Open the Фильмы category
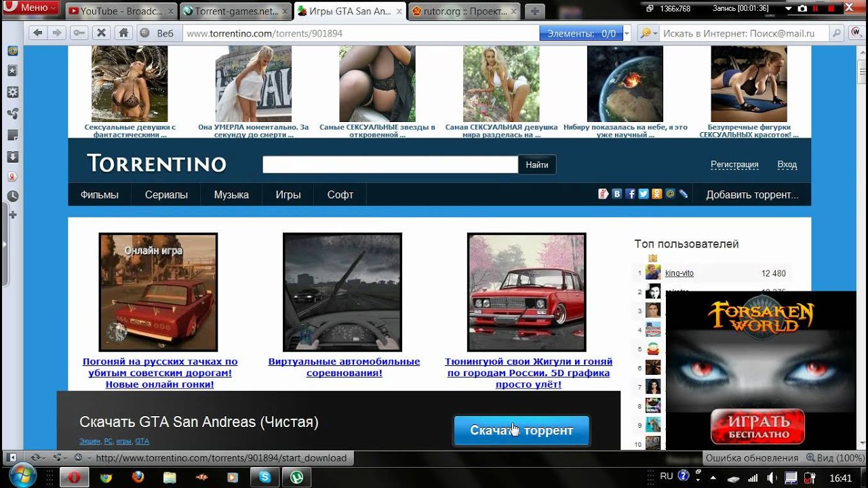The image size is (868, 488). click(x=100, y=195)
